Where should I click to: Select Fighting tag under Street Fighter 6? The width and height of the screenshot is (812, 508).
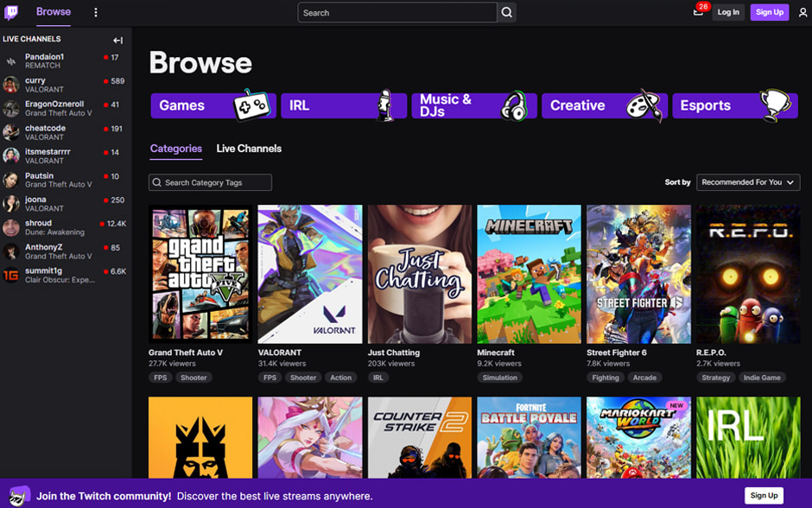tap(606, 378)
